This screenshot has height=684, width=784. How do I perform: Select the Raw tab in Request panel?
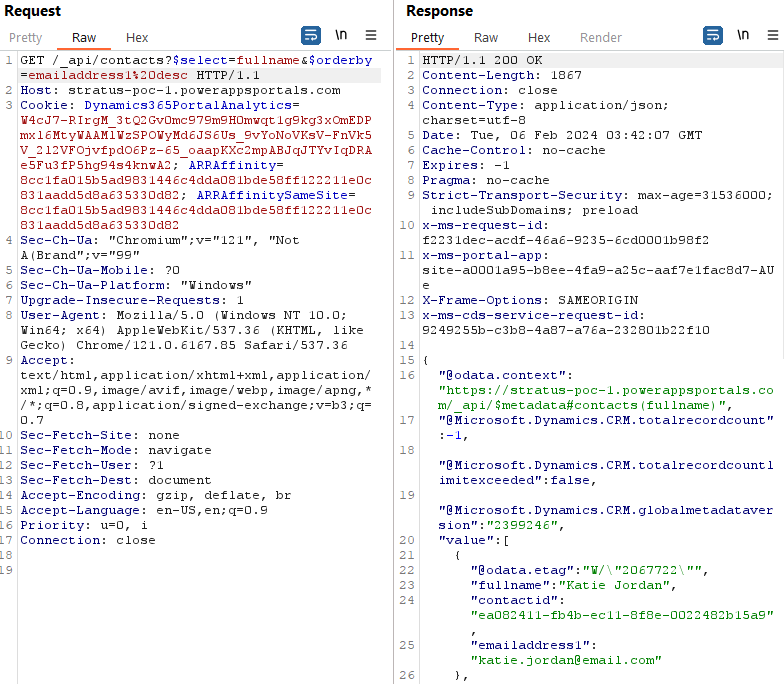(84, 38)
